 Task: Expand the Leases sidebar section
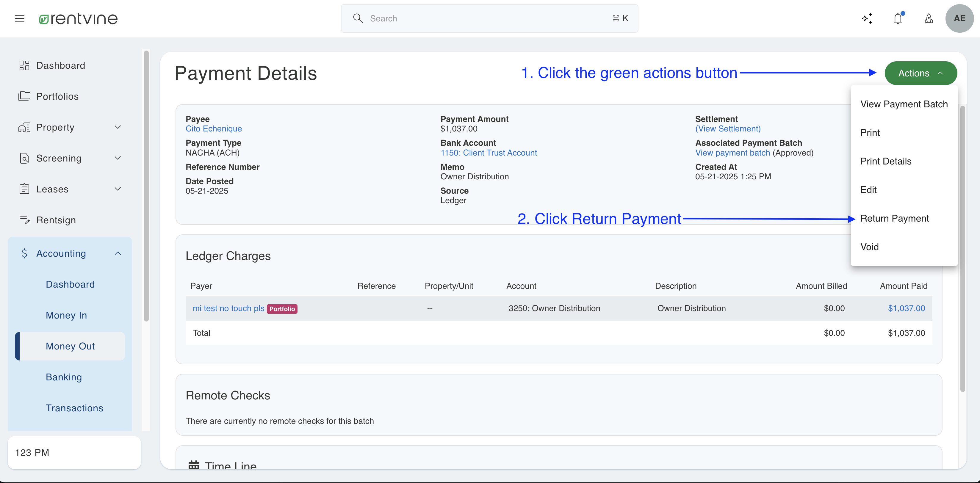click(x=118, y=189)
